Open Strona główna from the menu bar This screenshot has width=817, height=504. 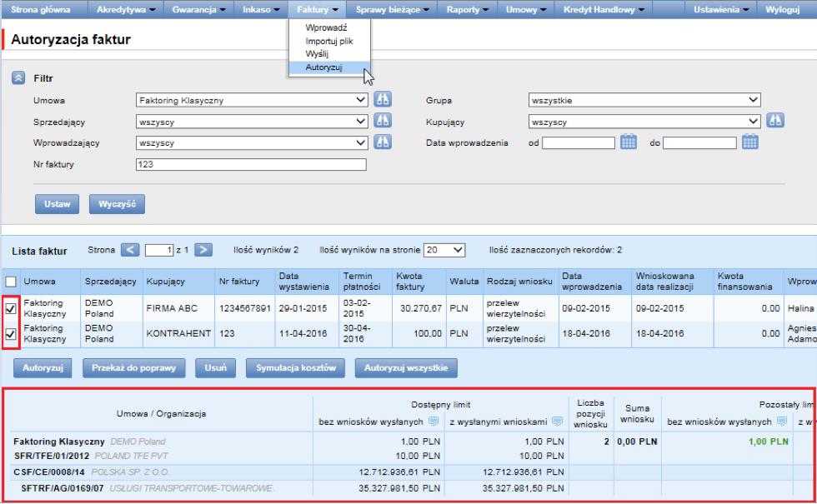41,9
